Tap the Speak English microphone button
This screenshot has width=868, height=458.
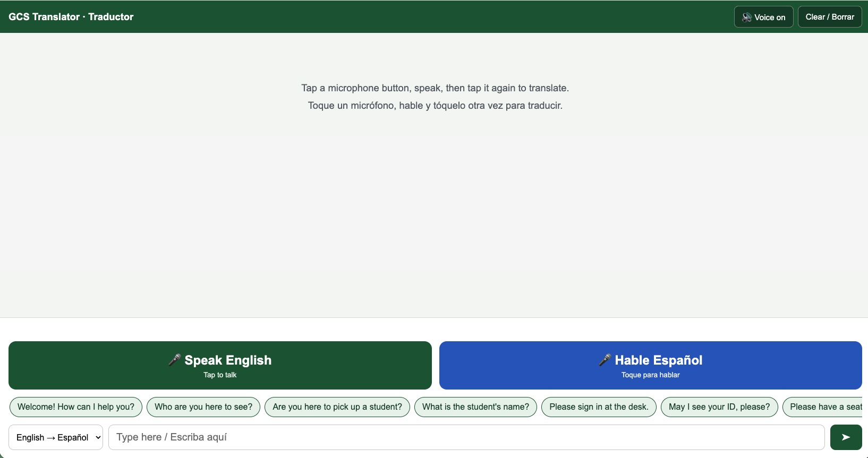[x=220, y=365]
